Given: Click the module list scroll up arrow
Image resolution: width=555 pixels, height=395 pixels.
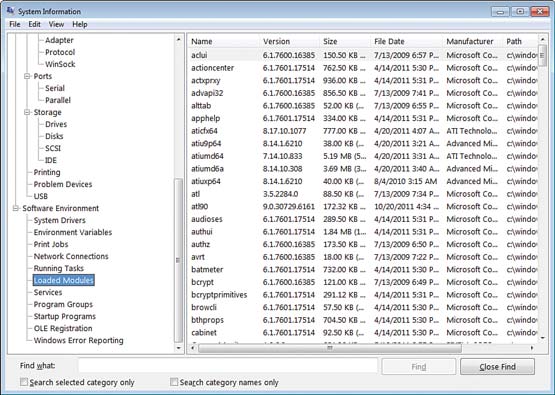Looking at the screenshot, I should 542,39.
